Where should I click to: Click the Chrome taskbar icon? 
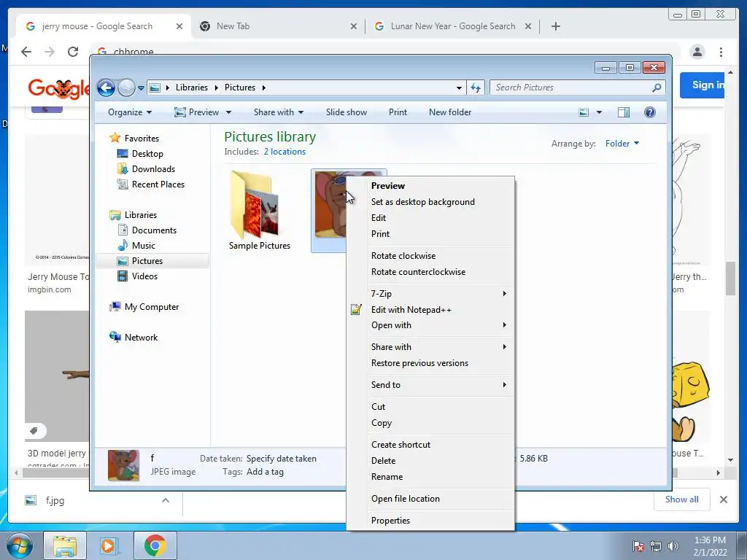pos(155,545)
